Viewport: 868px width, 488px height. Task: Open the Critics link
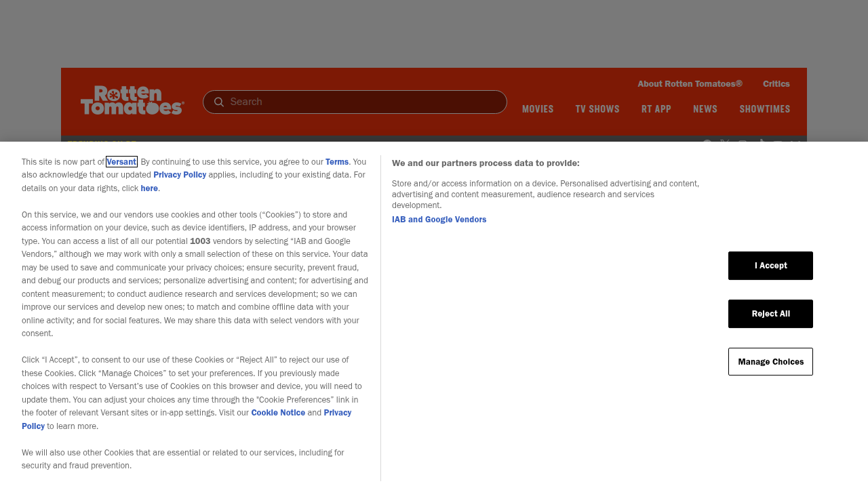[776, 83]
